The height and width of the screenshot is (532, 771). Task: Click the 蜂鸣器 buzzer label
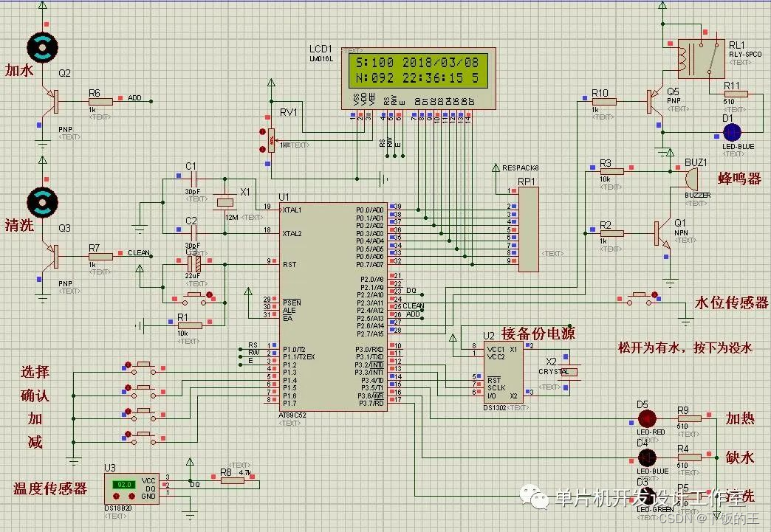[x=739, y=179]
